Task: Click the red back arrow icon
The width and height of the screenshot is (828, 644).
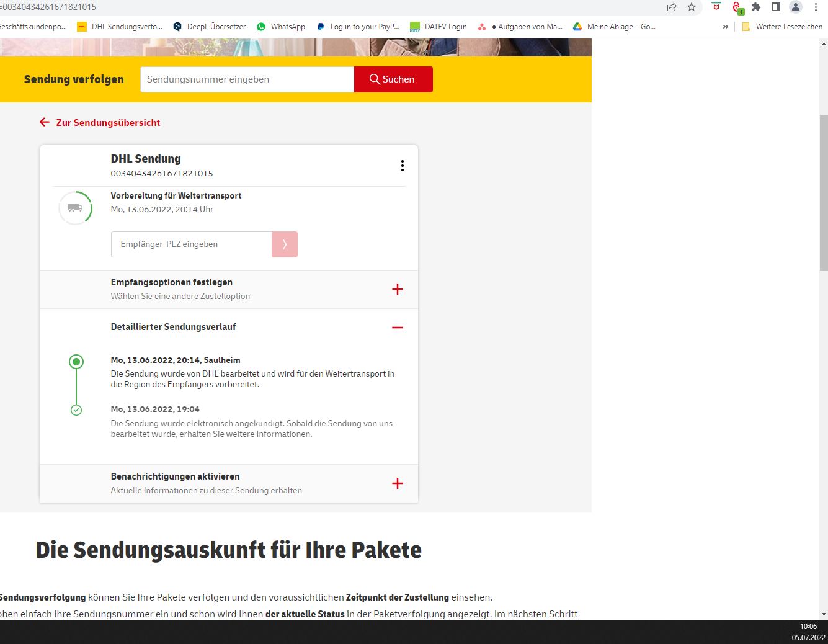Action: click(45, 122)
